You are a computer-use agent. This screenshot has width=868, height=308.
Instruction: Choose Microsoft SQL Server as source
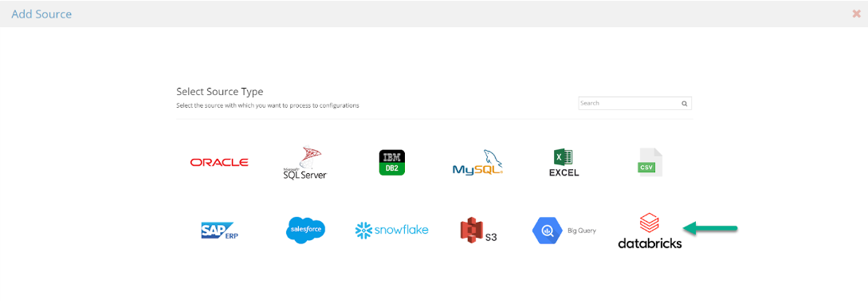coord(304,162)
